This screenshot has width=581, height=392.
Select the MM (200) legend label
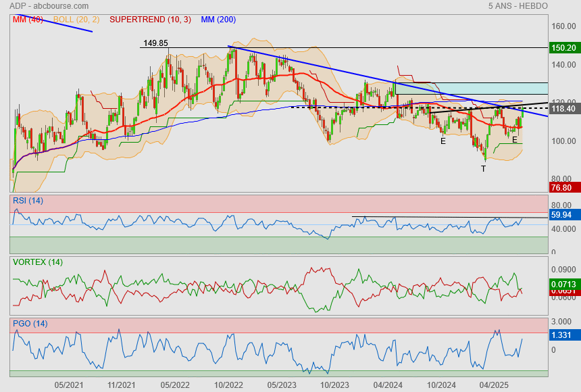(x=218, y=20)
